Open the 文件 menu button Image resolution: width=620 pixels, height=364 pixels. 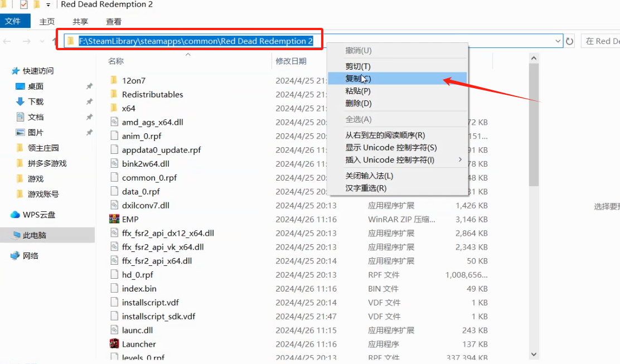click(x=13, y=21)
